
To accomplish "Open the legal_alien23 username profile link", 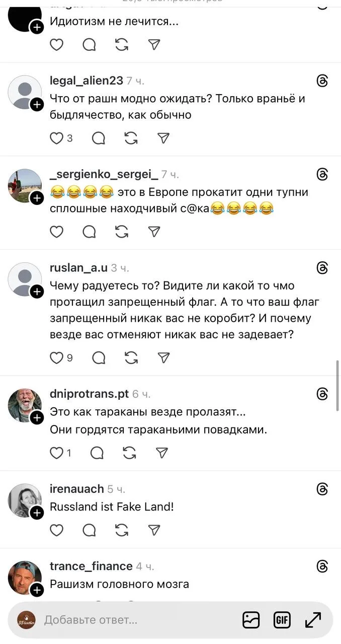I will pyautogui.click(x=87, y=81).
